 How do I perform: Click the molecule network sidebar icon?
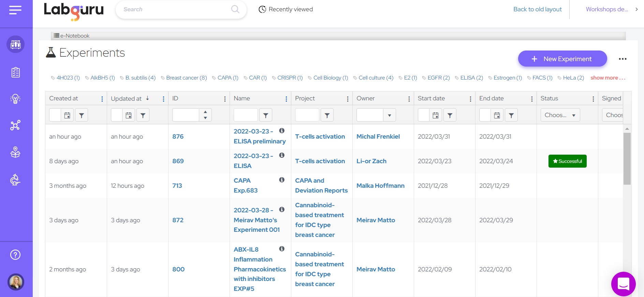[15, 125]
